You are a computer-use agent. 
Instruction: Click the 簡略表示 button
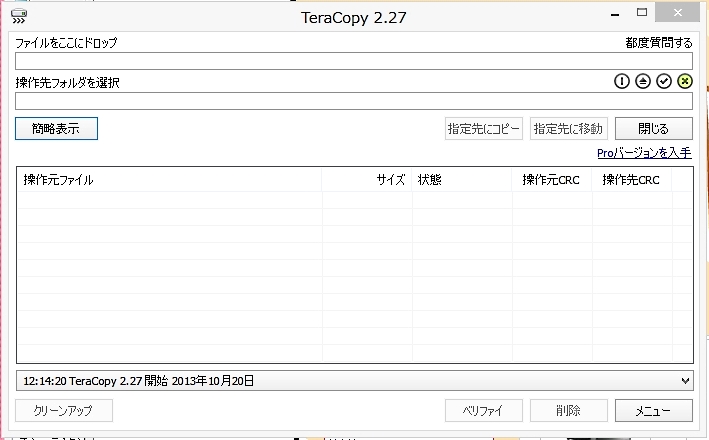(x=57, y=129)
